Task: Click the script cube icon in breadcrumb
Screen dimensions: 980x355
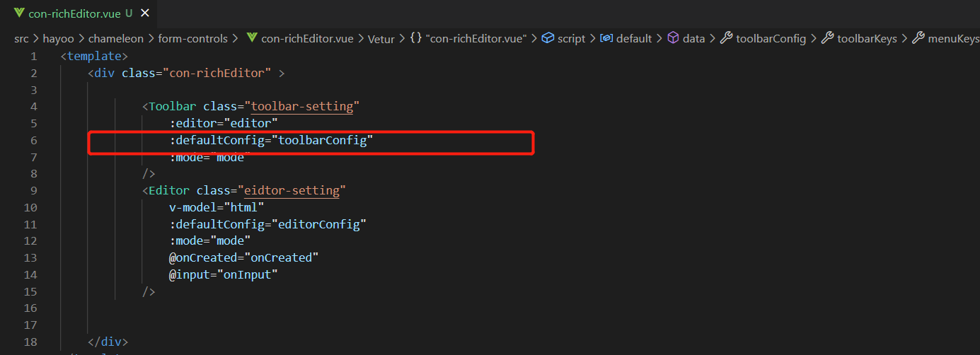Action: coord(548,38)
